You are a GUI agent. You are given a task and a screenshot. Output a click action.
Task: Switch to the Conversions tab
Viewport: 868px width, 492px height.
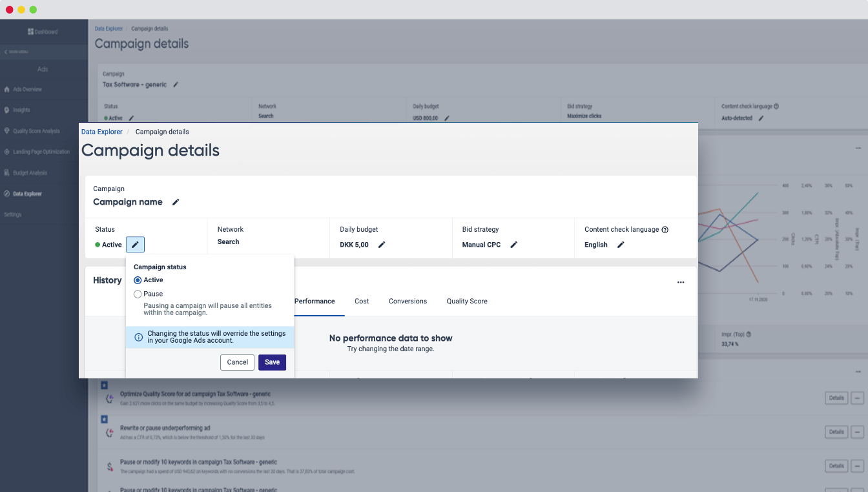(408, 302)
